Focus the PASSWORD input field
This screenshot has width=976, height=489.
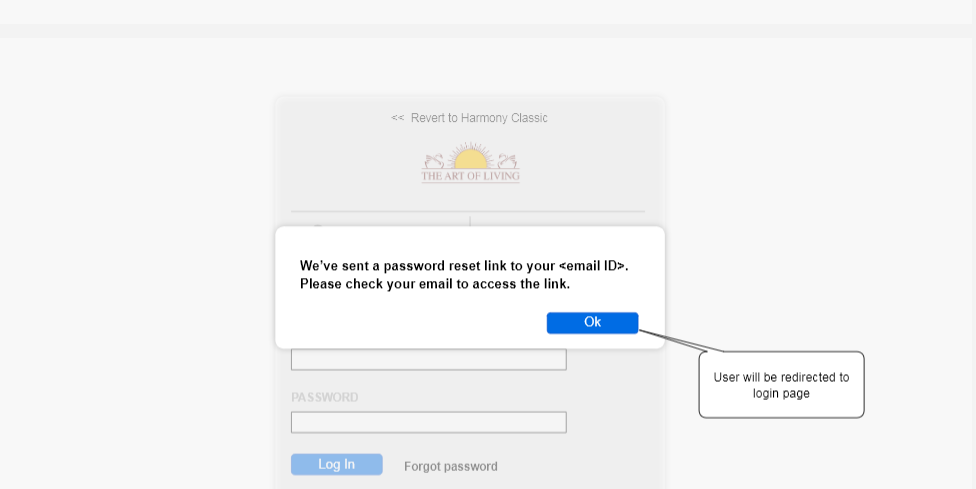(x=428, y=422)
